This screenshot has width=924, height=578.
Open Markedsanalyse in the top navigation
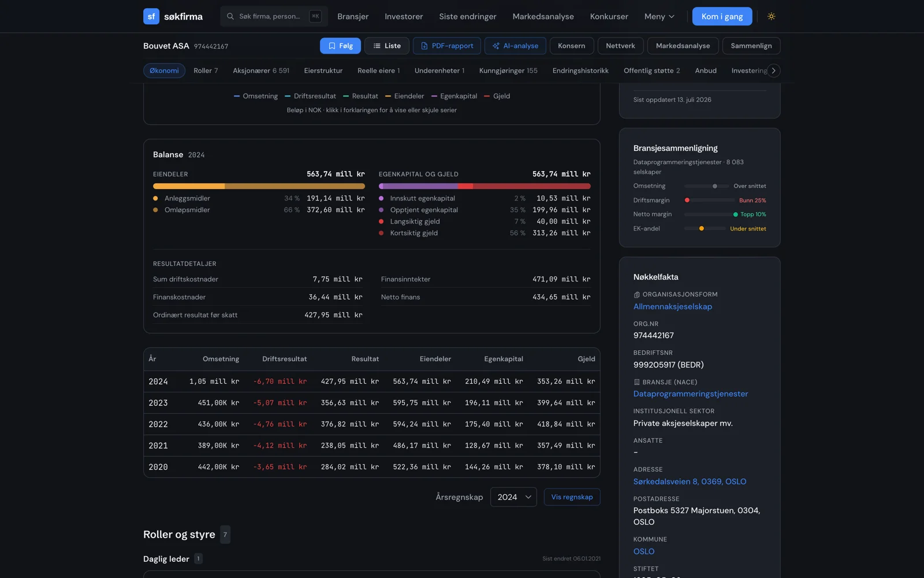coord(543,16)
